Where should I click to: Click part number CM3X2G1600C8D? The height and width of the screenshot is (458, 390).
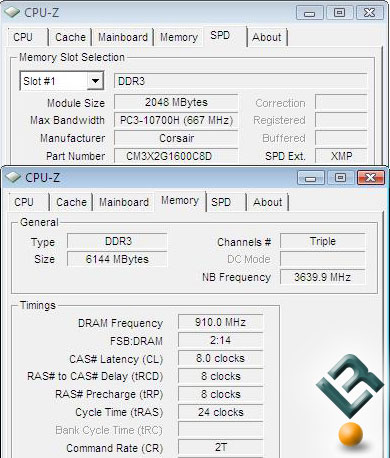click(176, 156)
